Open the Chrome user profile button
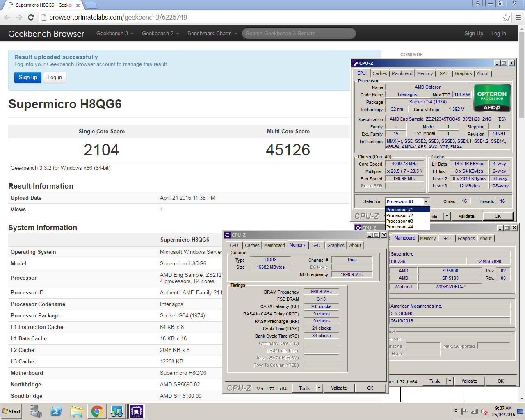 point(478,3)
